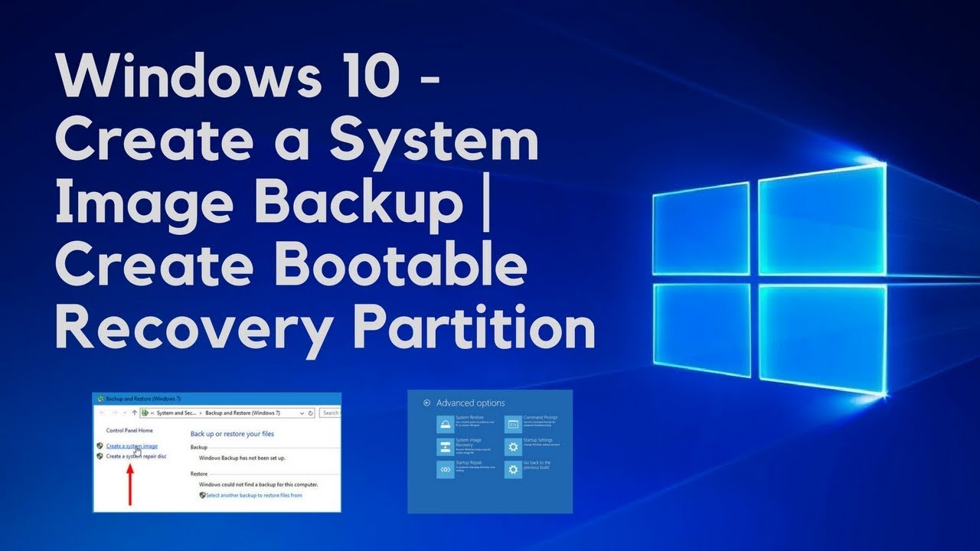Click the shield icon beside Create a system image

coord(100,446)
